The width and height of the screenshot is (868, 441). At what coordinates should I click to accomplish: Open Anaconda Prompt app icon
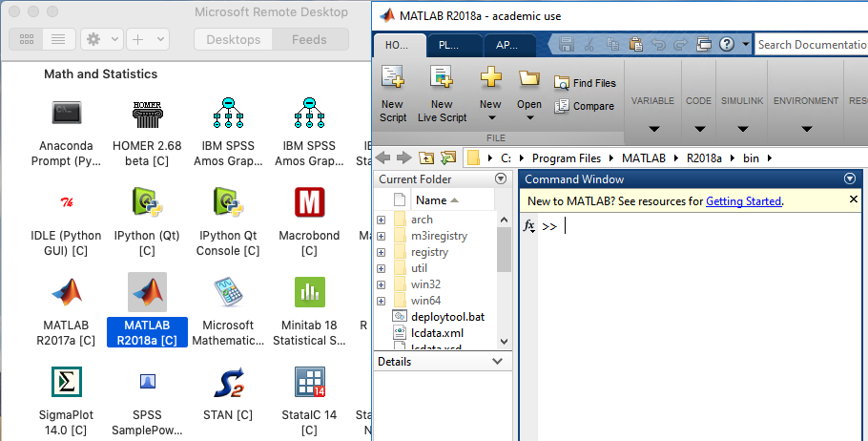(67, 114)
